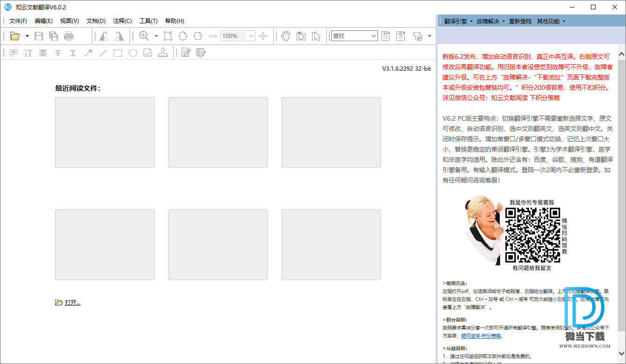Click the Save As icon
Viewport: 626px width, 364px height.
[54, 36]
